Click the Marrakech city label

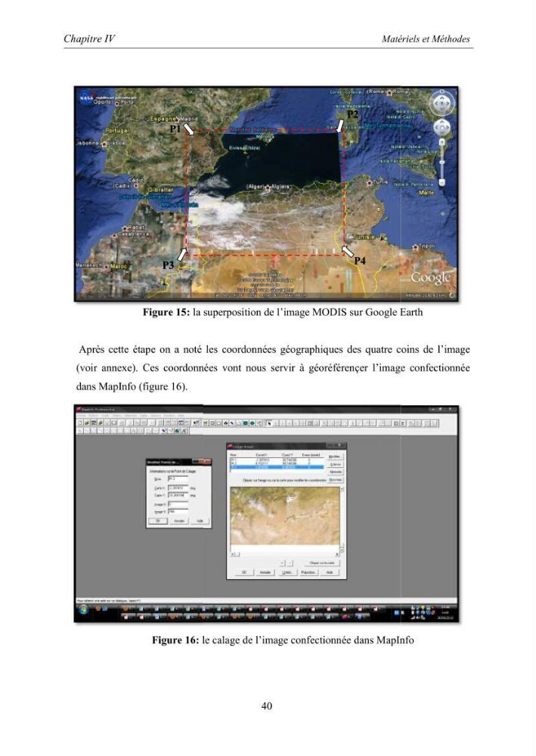click(x=88, y=265)
